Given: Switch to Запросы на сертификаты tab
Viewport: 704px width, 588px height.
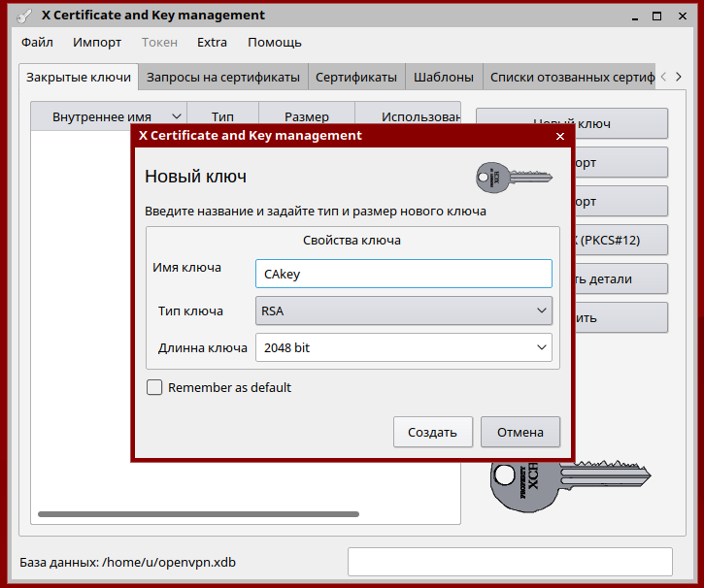Looking at the screenshot, I should (x=222, y=78).
